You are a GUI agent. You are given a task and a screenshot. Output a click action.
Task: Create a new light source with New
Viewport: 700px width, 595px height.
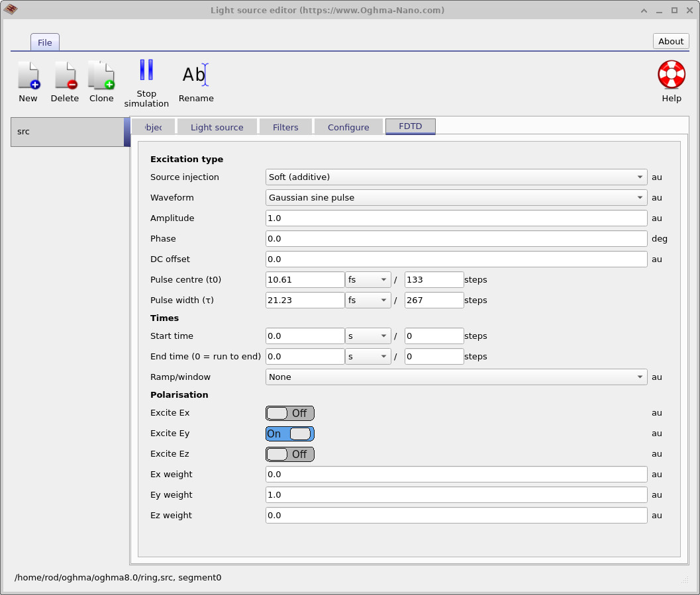coord(28,79)
